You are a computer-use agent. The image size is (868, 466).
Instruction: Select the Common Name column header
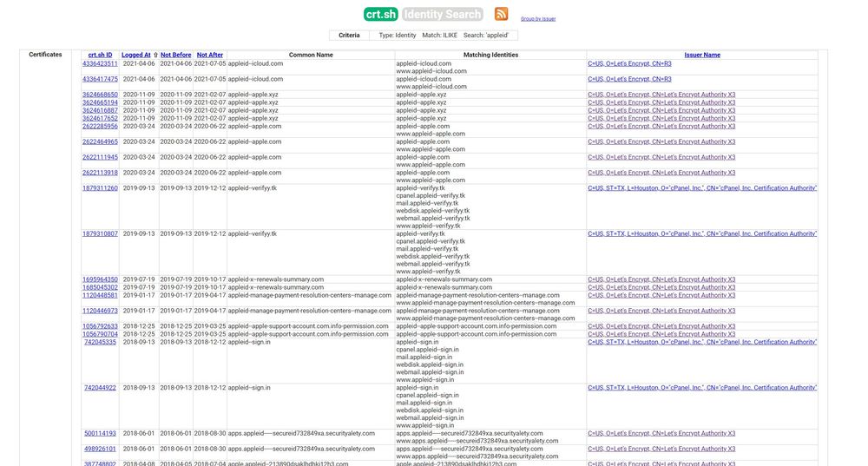[x=311, y=55]
